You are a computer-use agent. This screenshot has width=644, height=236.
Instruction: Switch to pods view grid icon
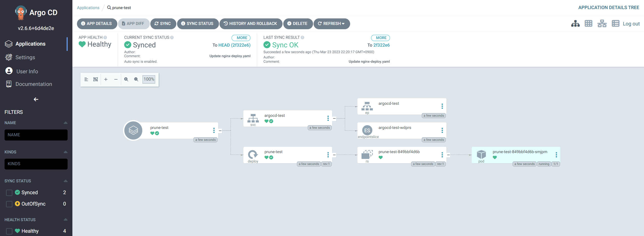589,24
